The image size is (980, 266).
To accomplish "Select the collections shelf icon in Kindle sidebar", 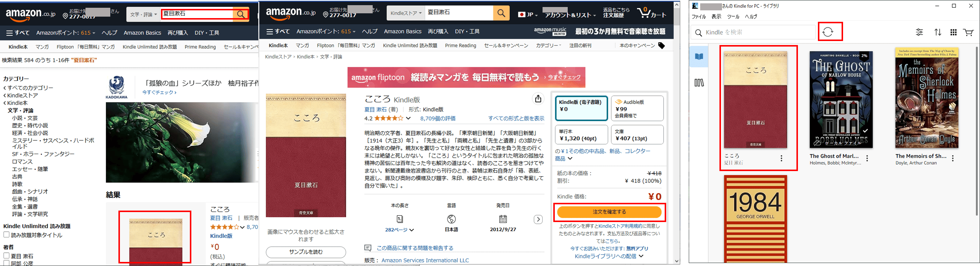I will click(x=699, y=83).
